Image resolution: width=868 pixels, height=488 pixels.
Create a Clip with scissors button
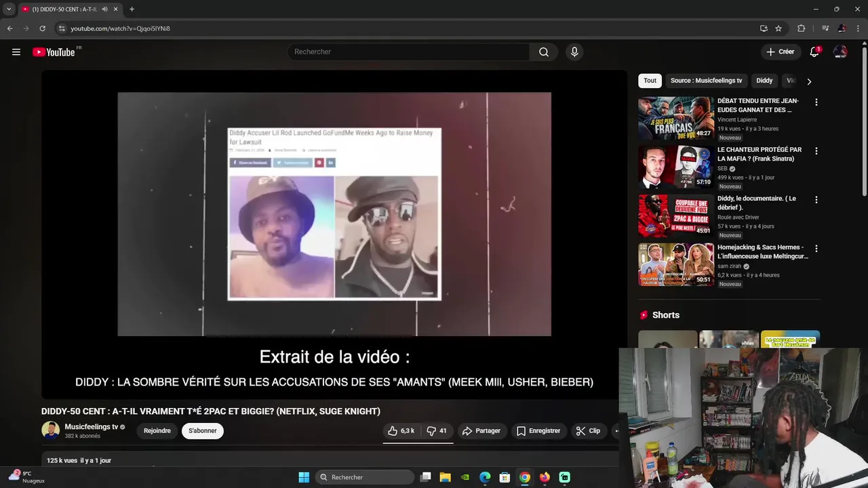pyautogui.click(x=588, y=431)
